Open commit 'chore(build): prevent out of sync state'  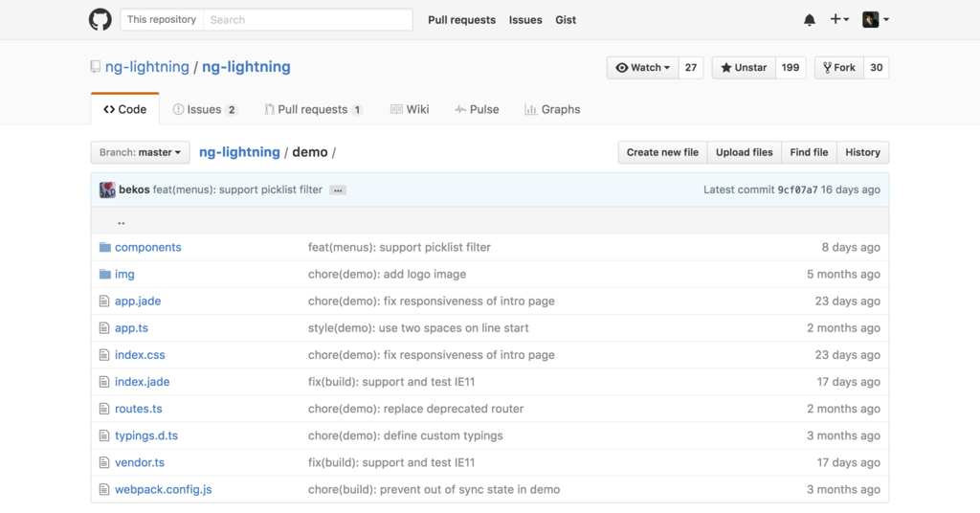click(x=434, y=489)
